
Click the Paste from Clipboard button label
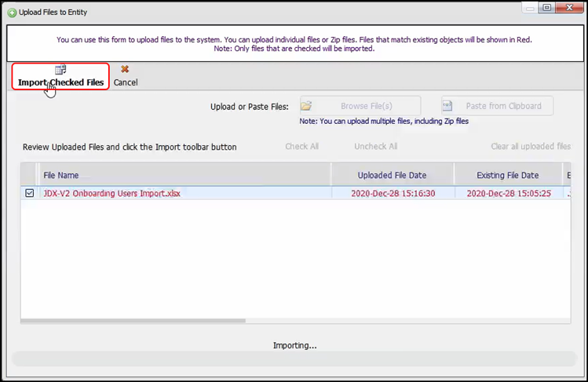point(502,106)
